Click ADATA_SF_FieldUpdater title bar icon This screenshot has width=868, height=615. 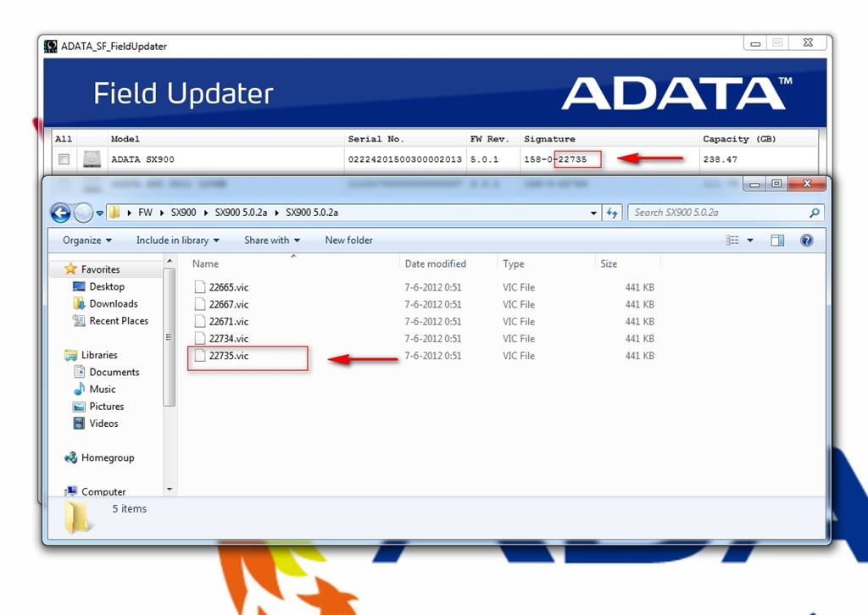tap(50, 46)
